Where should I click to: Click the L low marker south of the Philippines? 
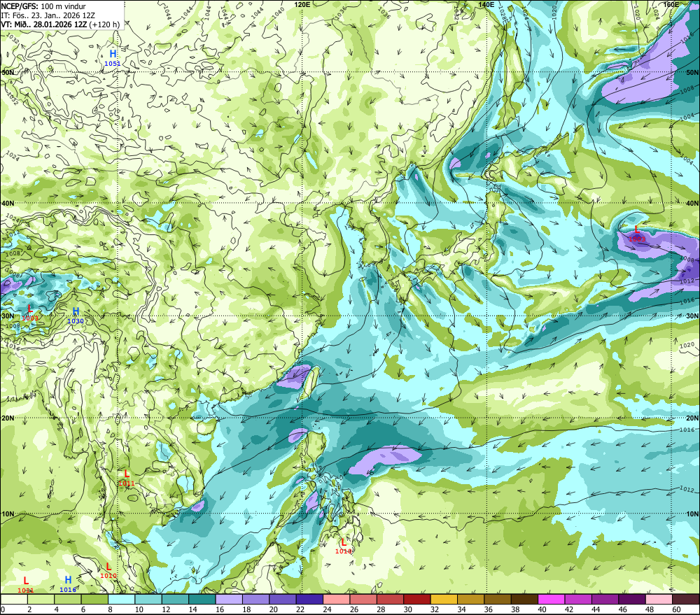(x=343, y=546)
